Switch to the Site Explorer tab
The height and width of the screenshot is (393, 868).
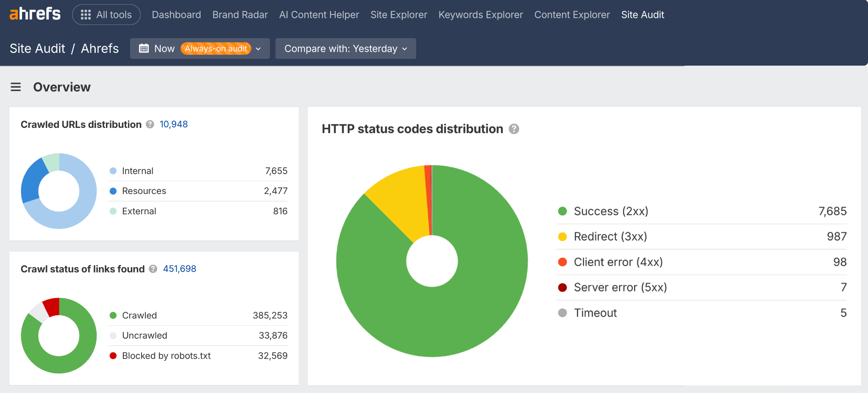(398, 14)
